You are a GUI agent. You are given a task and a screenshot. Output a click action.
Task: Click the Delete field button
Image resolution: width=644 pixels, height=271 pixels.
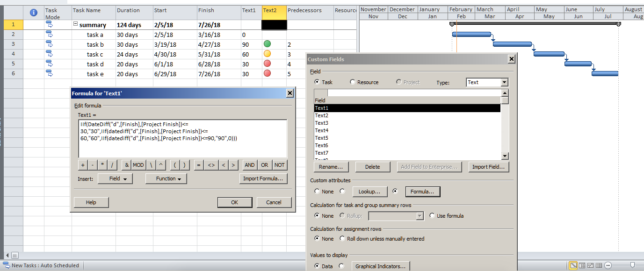pyautogui.click(x=372, y=167)
